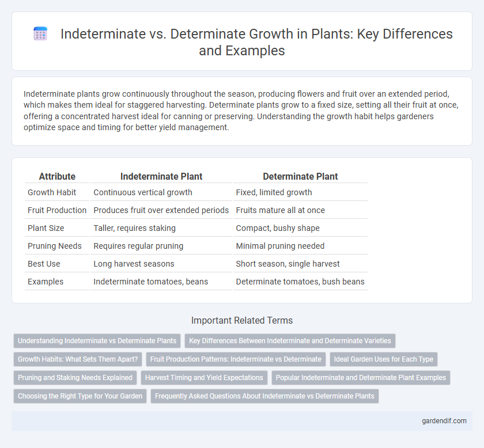Image resolution: width=484 pixels, height=448 pixels.
Task: Click the gardendif.com footer text
Action: [x=444, y=421]
